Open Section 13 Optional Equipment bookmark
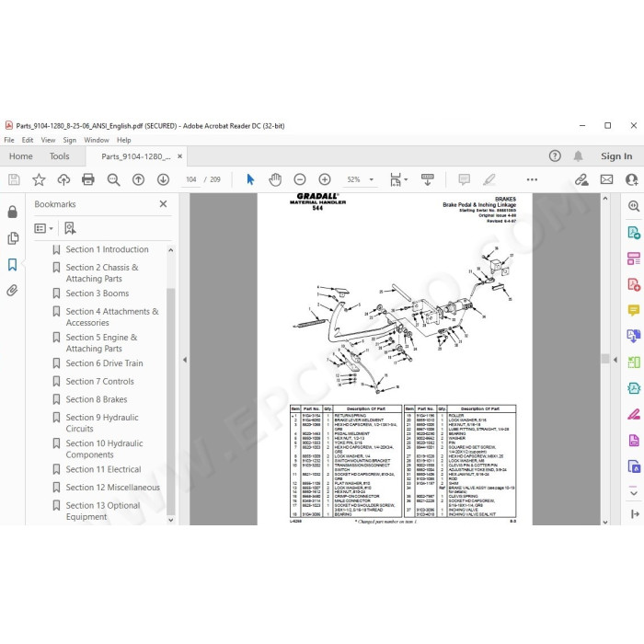Image resolution: width=644 pixels, height=644 pixels. point(103,511)
